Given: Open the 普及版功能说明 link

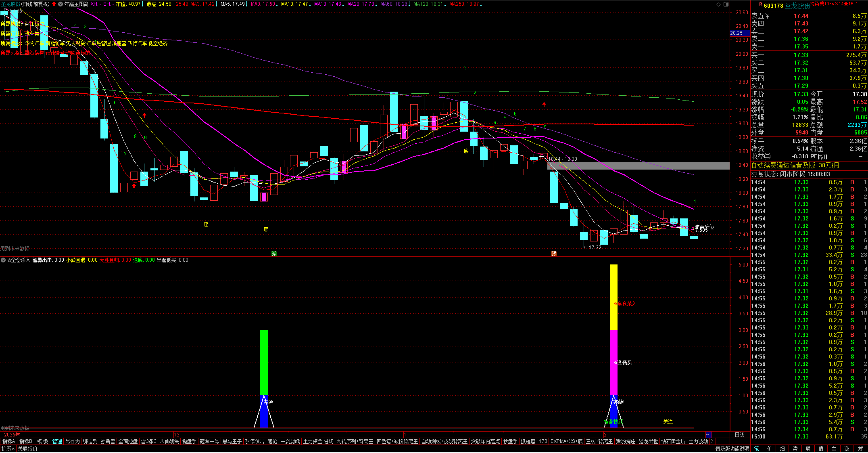Looking at the screenshot, I should click(732, 449).
